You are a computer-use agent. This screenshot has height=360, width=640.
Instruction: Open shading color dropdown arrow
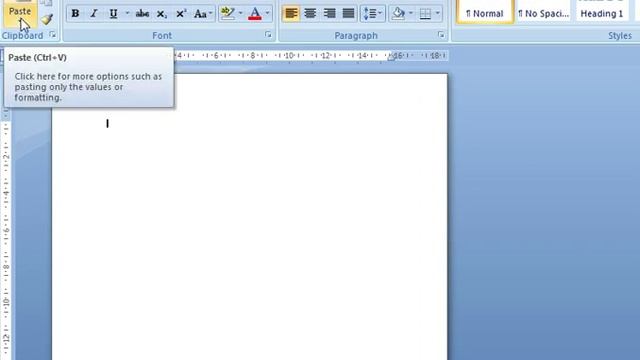[411, 13]
